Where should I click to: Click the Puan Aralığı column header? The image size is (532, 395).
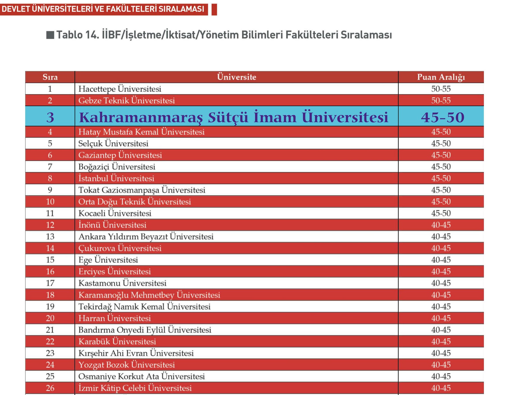coord(441,77)
